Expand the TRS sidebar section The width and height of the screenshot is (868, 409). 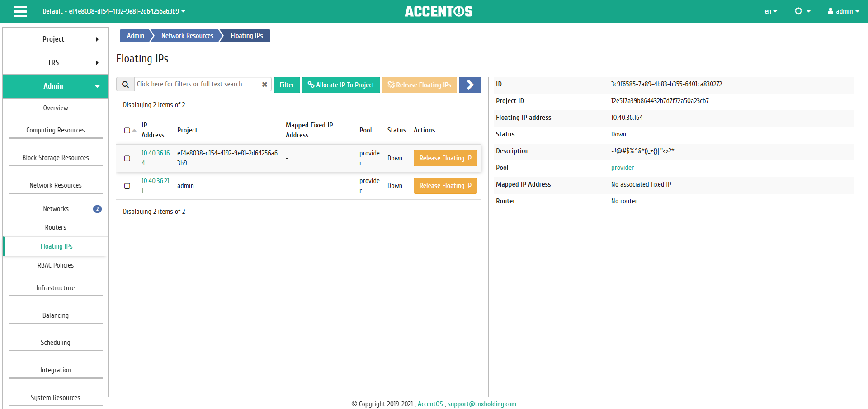tap(56, 62)
